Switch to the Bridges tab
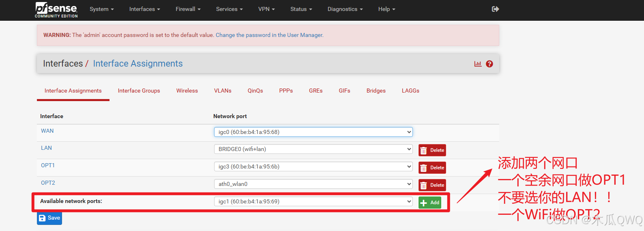The width and height of the screenshot is (644, 231). (x=376, y=91)
